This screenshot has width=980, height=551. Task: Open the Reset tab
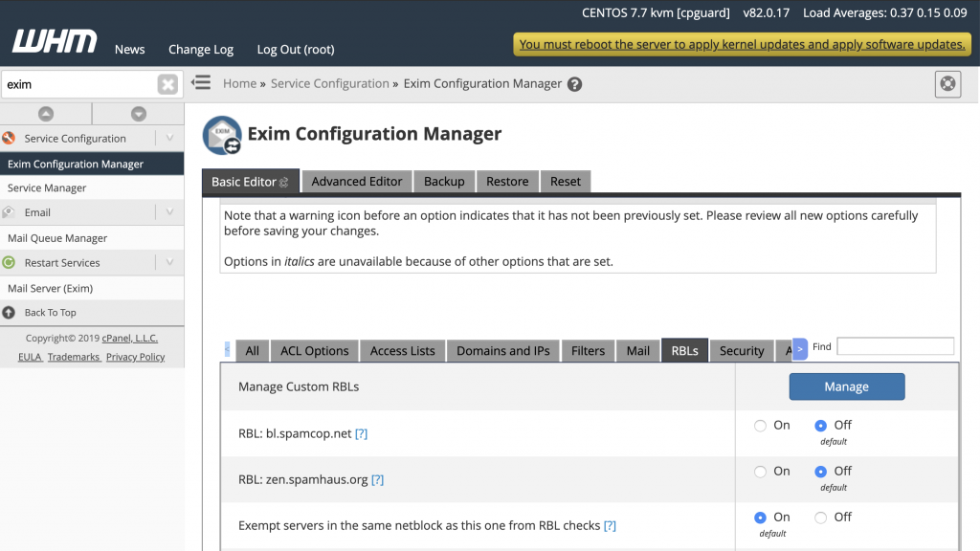[x=565, y=181]
